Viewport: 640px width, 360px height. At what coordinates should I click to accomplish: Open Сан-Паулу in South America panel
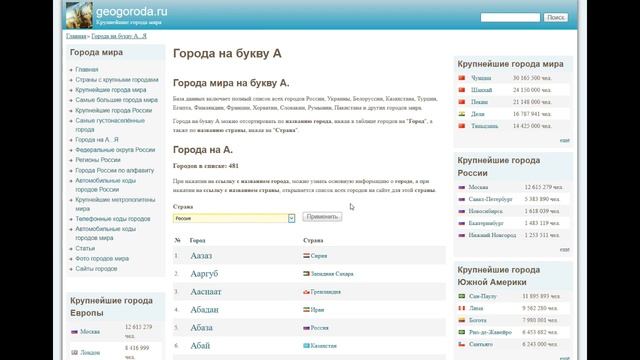[483, 296]
